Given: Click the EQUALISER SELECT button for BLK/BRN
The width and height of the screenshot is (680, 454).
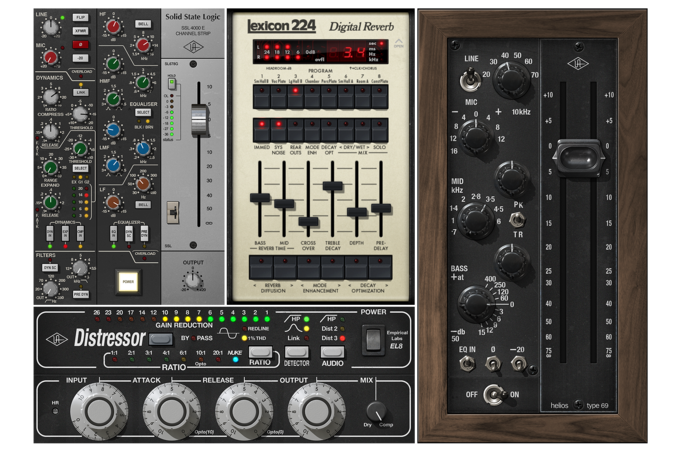Looking at the screenshot, I should point(143,113).
